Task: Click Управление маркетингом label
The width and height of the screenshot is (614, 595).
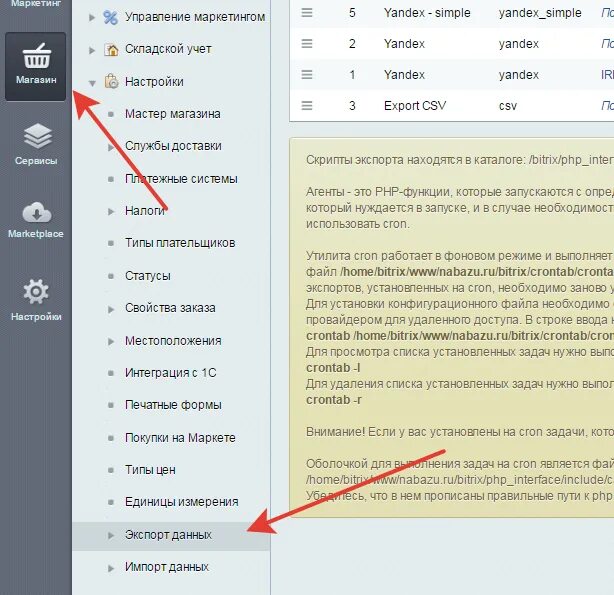Action: [x=195, y=17]
